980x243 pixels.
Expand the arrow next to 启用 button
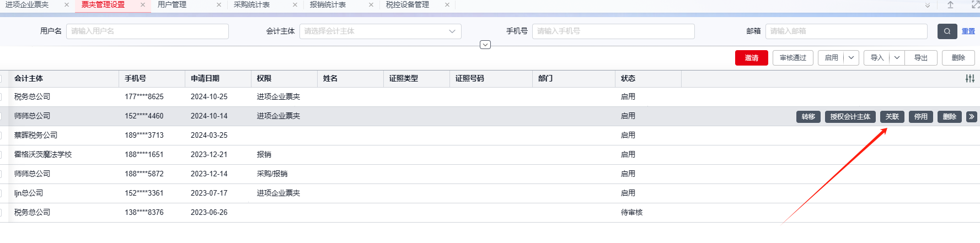coord(851,58)
